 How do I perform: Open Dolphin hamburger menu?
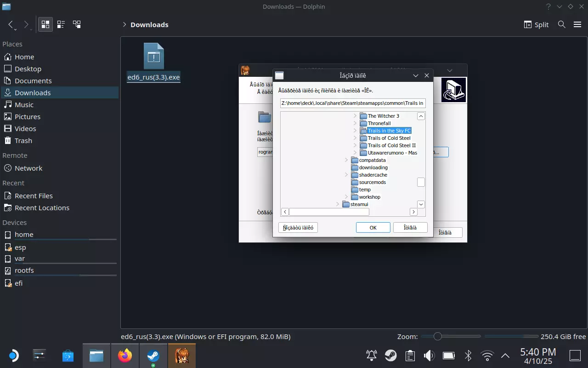coord(577,24)
